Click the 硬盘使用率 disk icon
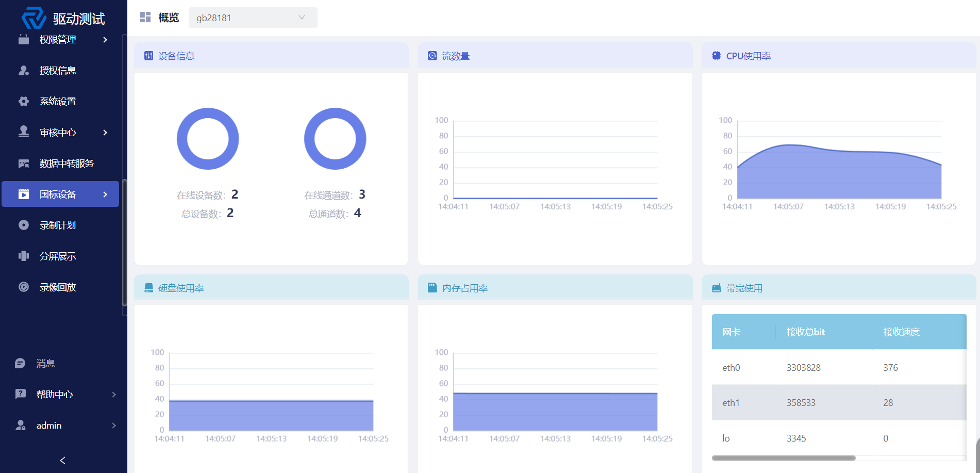Viewport: 980px width, 473px height. tap(148, 288)
